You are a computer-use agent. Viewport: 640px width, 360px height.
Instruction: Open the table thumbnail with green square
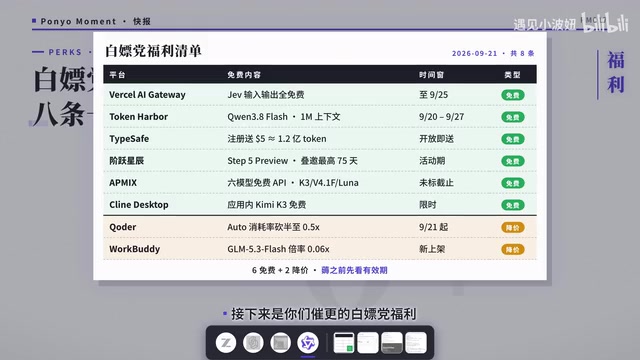[x=344, y=342]
